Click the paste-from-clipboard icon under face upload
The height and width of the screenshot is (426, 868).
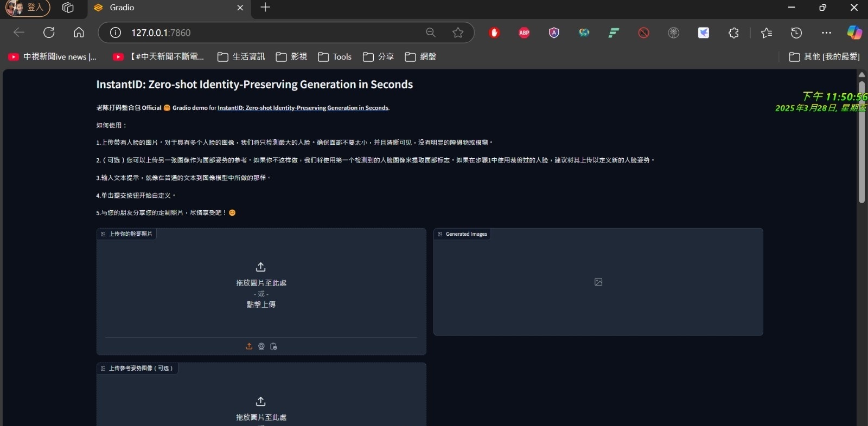273,346
